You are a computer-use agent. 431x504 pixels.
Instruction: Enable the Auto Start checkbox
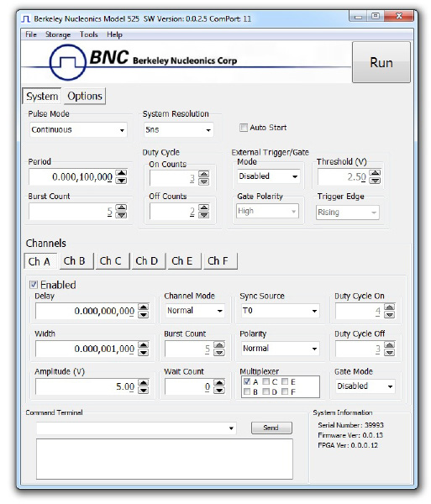tap(244, 128)
